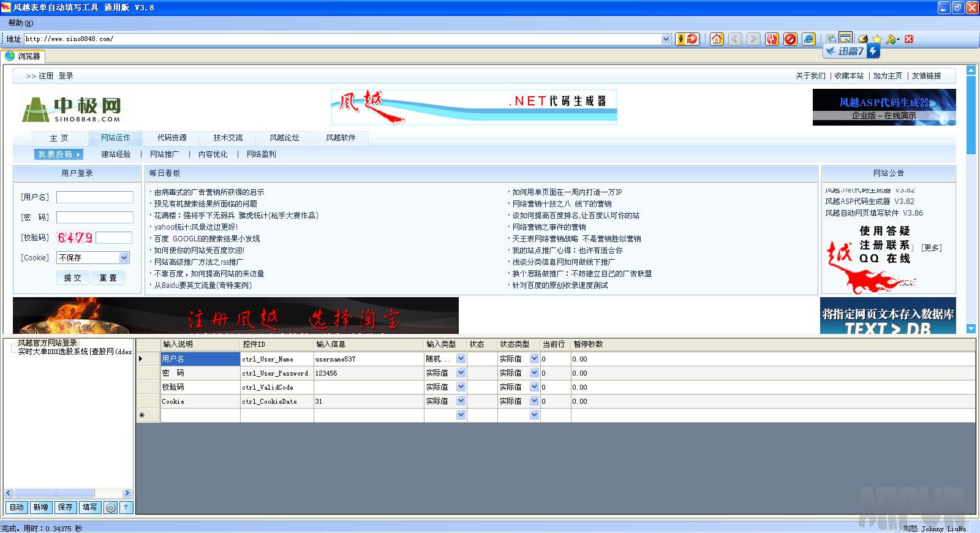
Task: Open settings via gear button
Action: 111,507
